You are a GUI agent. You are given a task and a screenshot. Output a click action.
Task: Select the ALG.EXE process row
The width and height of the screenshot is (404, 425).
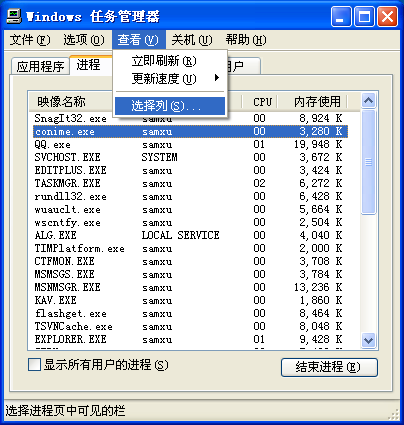pos(190,235)
